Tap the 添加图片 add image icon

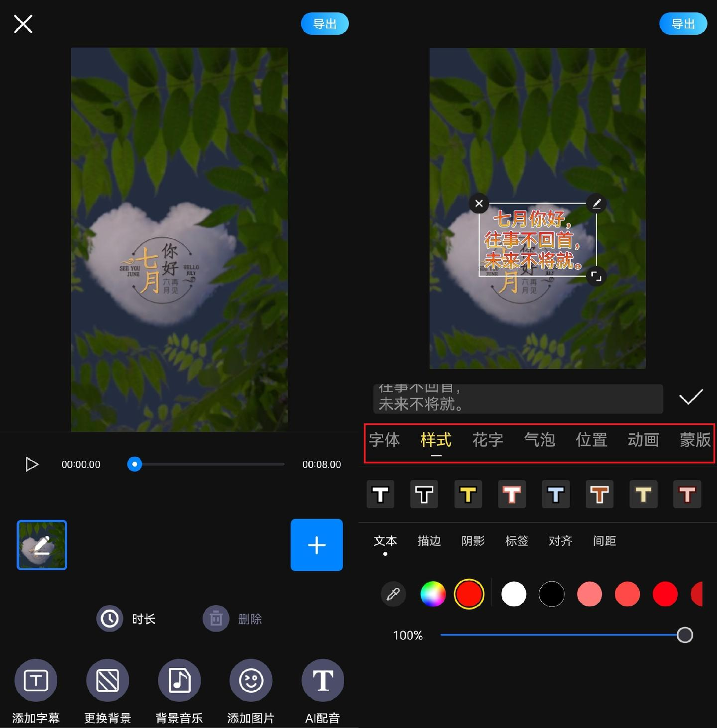(251, 680)
